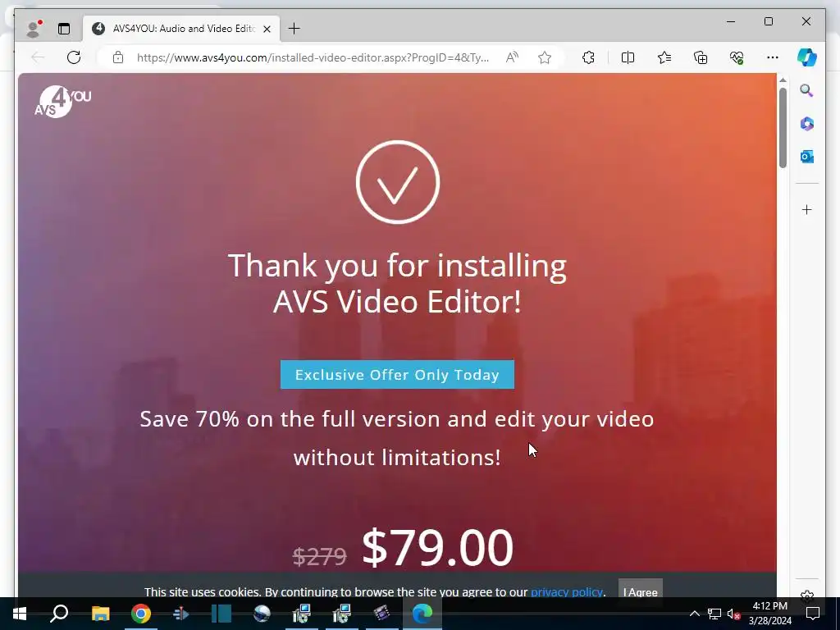The image size is (840, 630).
Task: Open the tab actions menu icon
Action: point(64,29)
